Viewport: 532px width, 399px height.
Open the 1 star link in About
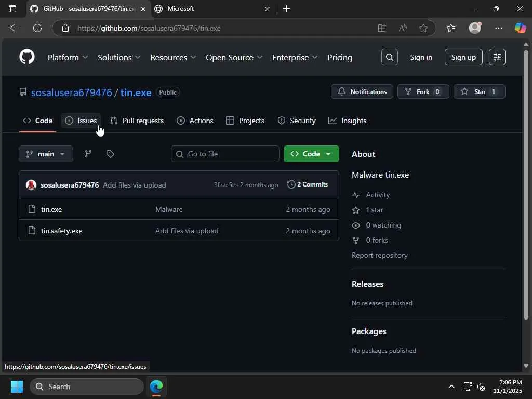tap(367, 210)
